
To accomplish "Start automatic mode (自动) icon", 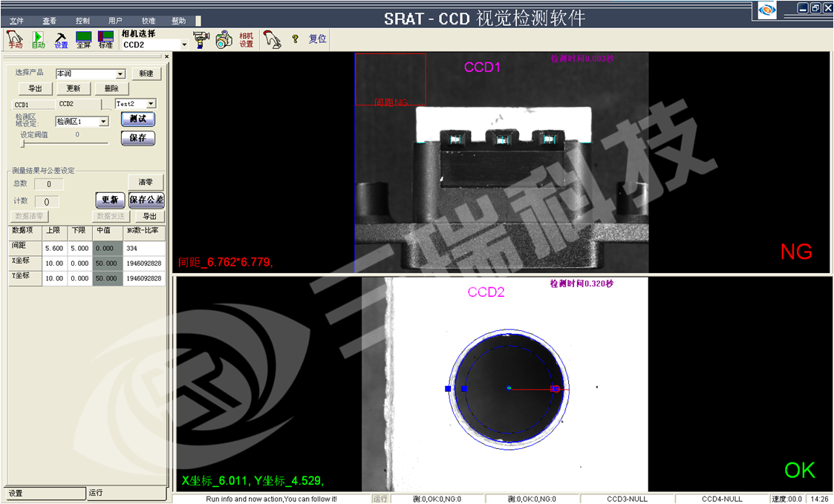I will (39, 39).
